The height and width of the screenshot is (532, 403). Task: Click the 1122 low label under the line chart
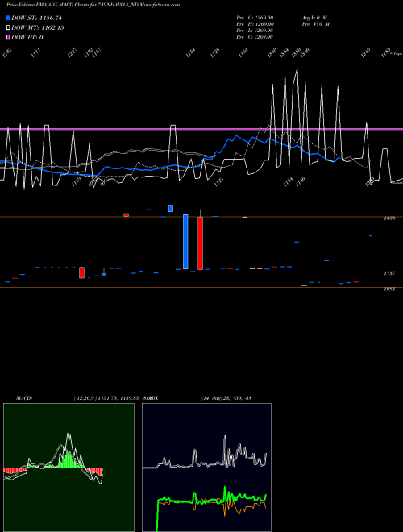click(x=218, y=182)
